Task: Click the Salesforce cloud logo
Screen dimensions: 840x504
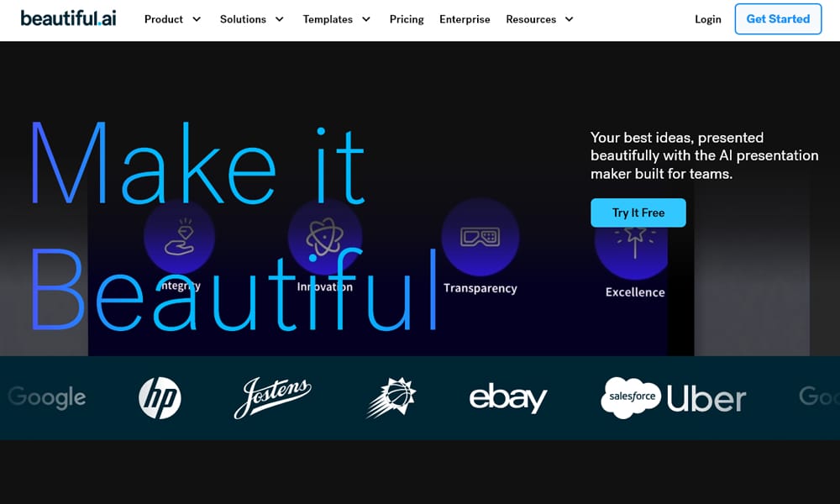Action: [x=631, y=397]
